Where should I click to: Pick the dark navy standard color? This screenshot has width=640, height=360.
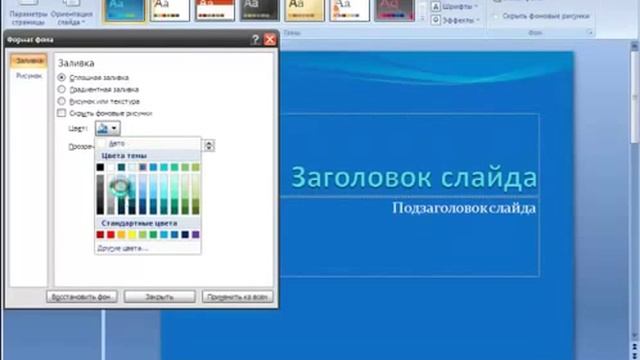(185, 235)
